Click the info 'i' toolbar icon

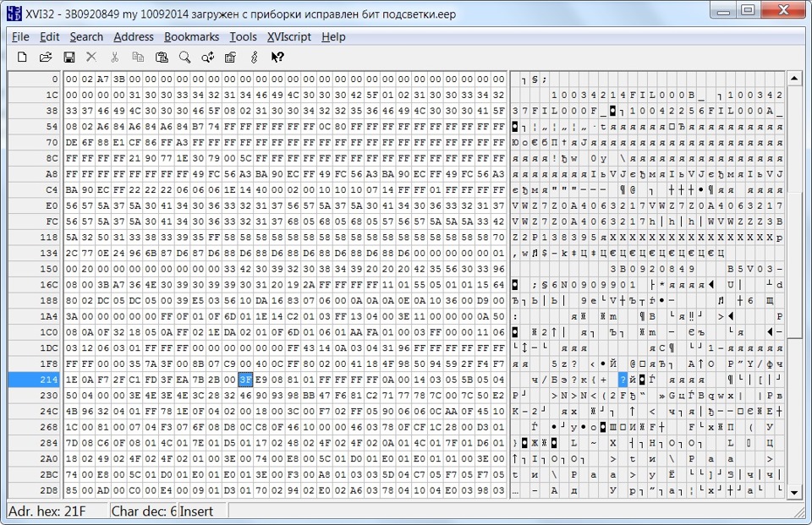pyautogui.click(x=254, y=57)
